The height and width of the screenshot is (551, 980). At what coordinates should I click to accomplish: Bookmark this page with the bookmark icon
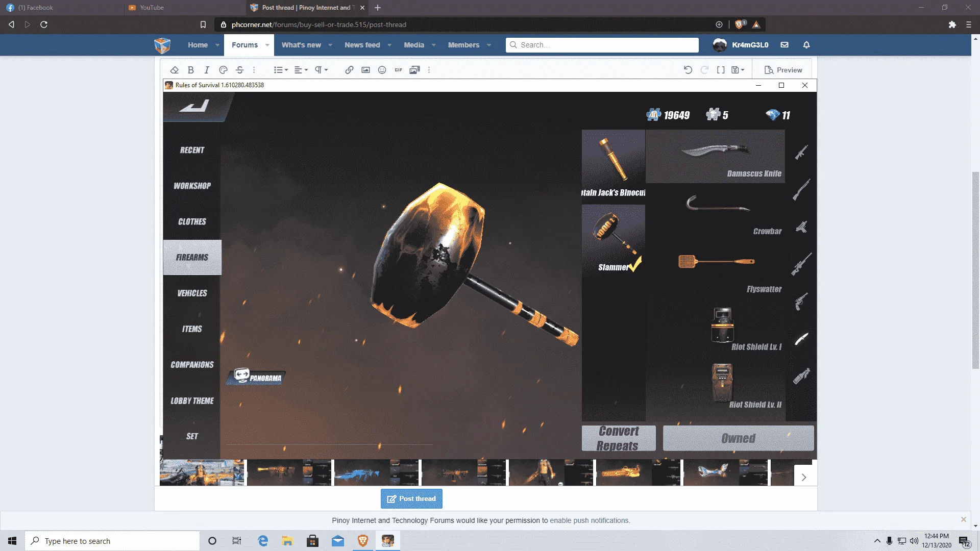(x=203, y=24)
